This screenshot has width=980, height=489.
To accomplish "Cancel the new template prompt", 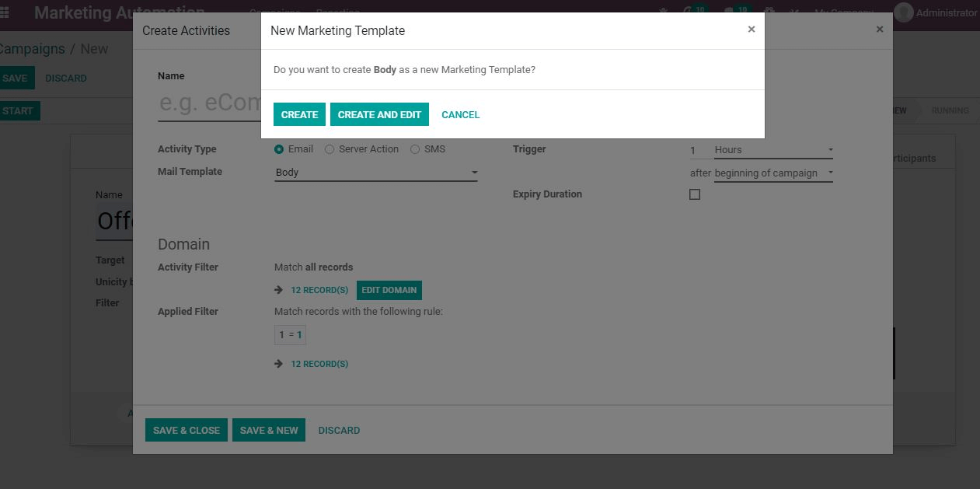I will coord(461,114).
